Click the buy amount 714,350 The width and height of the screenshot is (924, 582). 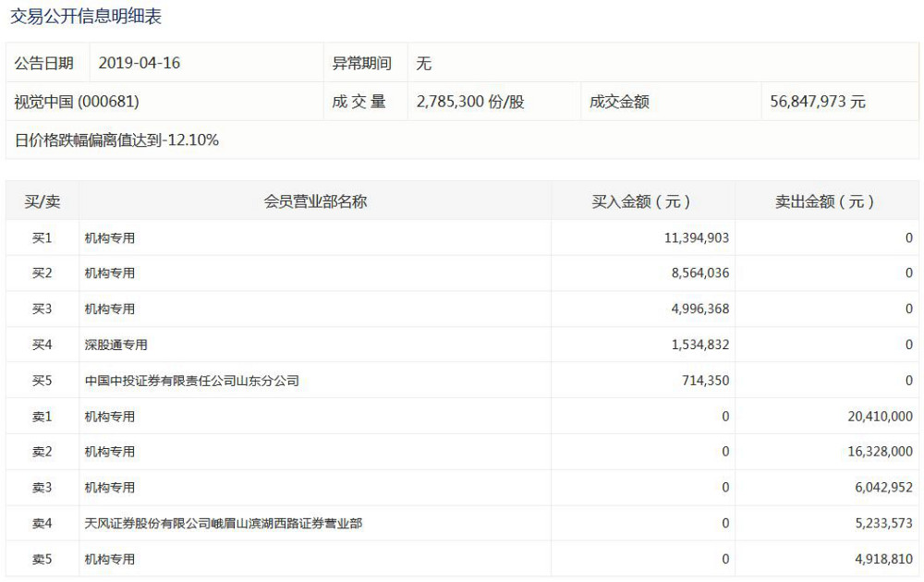705,382
